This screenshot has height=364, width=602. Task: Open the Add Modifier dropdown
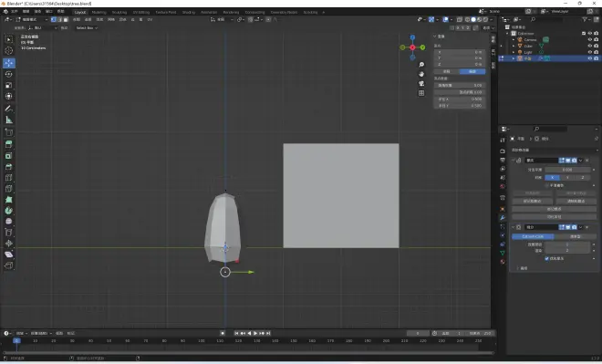click(554, 150)
